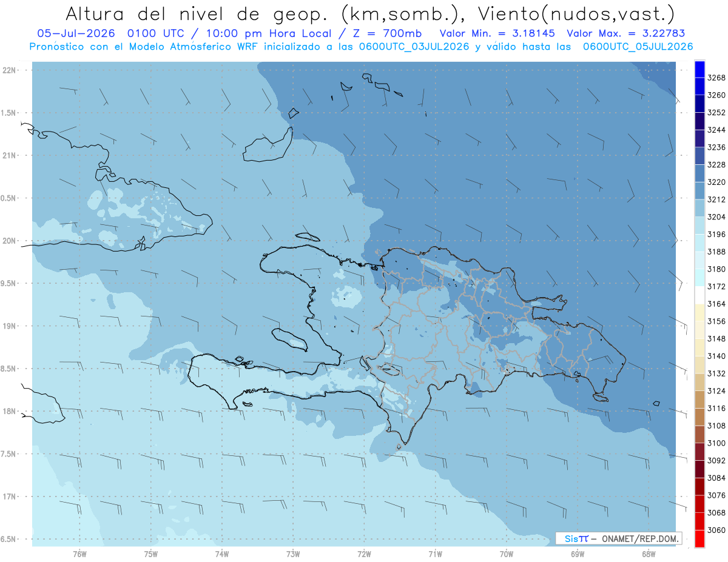Click the 'ONAMET/REP.DOM.' credit label

640,538
